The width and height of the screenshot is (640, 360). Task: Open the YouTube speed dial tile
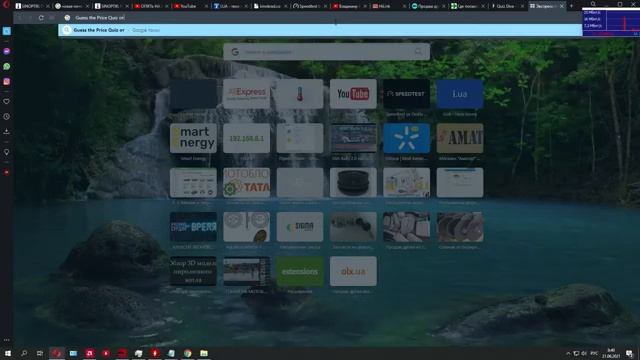353,94
